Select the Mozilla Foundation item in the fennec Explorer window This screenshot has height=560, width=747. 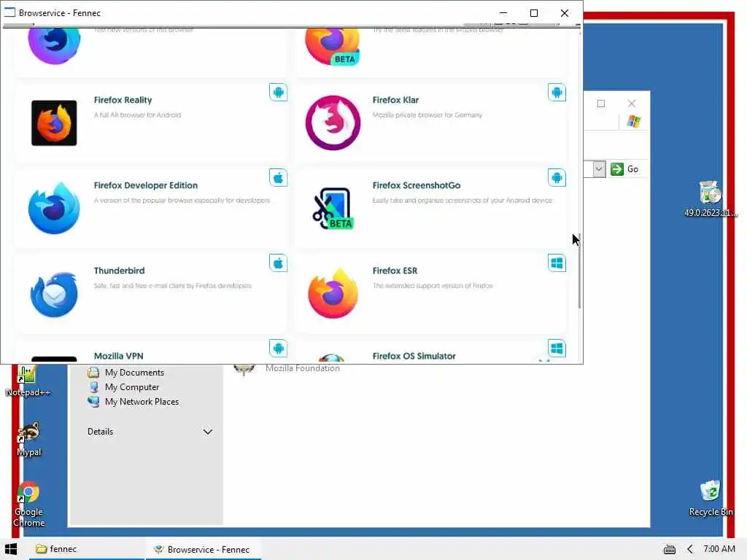pos(286,368)
